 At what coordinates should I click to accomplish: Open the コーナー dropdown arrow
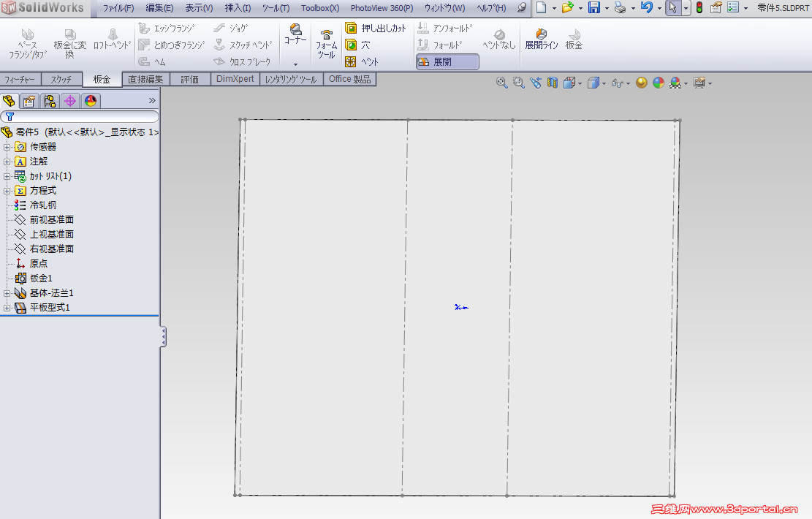(296, 65)
